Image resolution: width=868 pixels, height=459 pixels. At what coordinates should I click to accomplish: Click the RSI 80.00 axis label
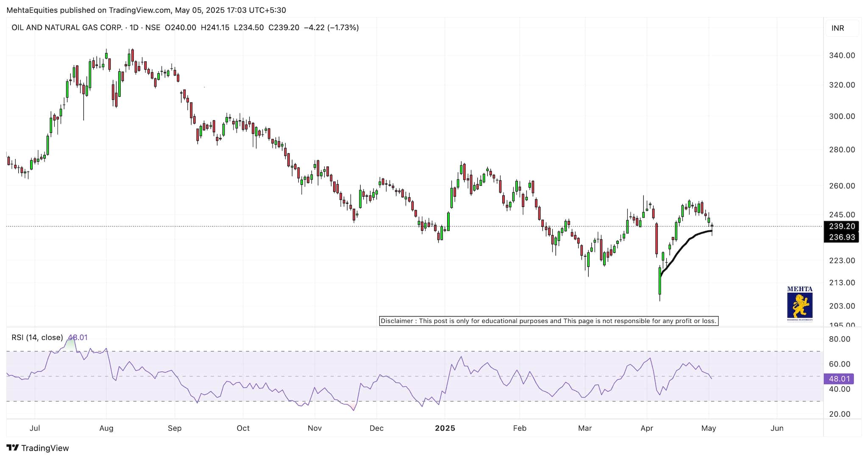point(839,339)
